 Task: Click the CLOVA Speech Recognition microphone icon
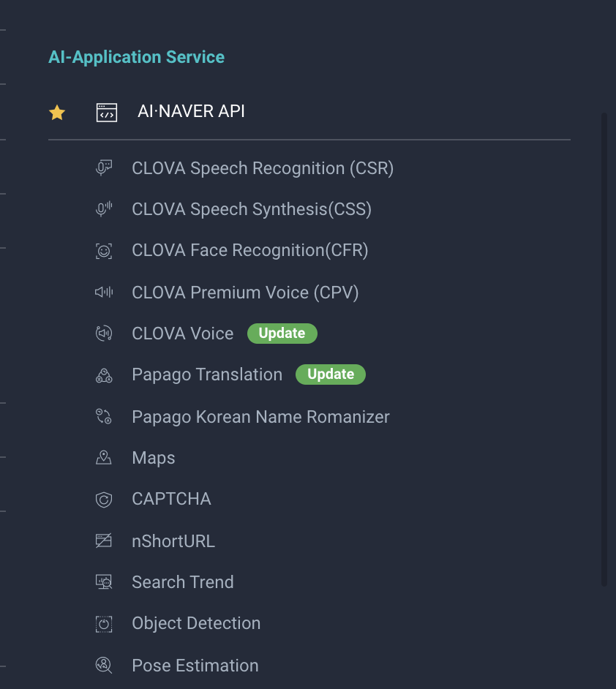pyautogui.click(x=104, y=167)
